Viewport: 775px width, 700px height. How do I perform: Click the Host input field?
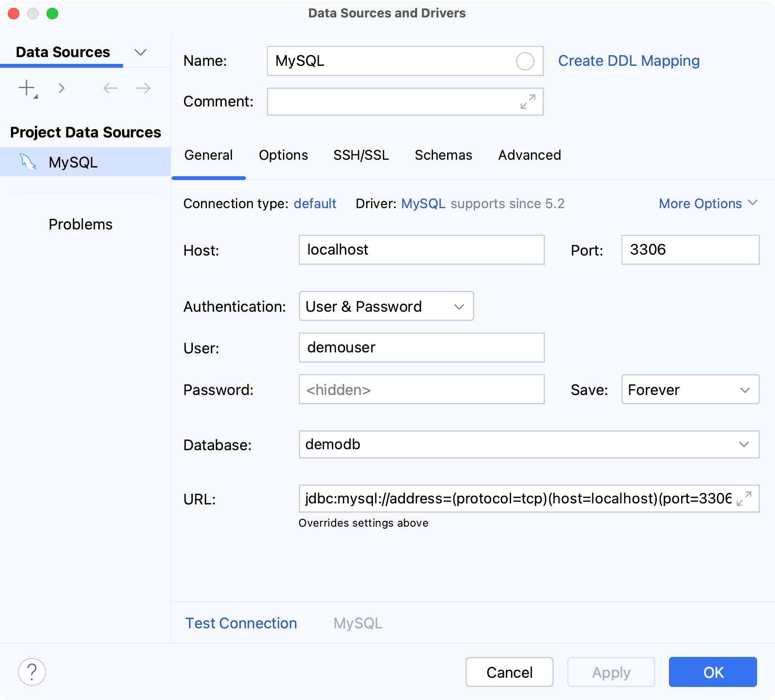(x=421, y=250)
